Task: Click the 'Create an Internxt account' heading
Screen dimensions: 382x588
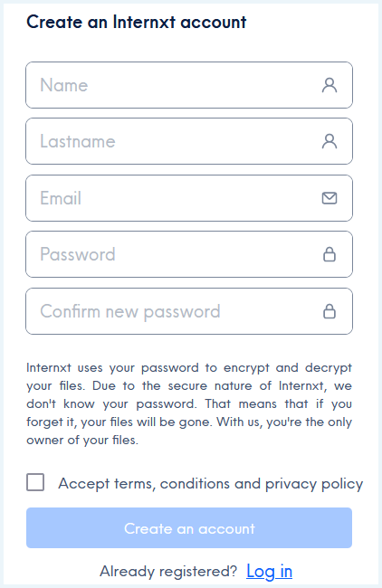Action: click(137, 22)
